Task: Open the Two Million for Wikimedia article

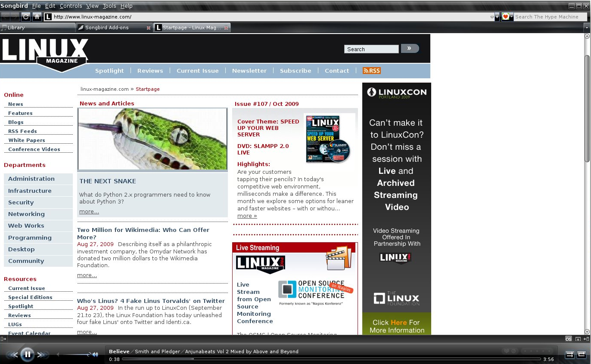Action: [x=143, y=234]
